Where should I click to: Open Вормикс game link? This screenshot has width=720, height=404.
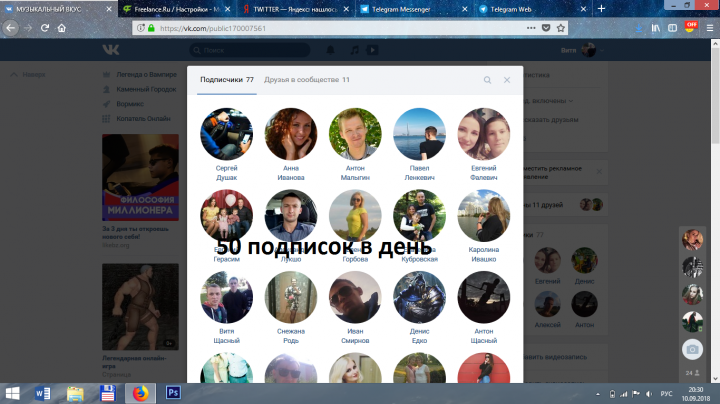pyautogui.click(x=130, y=104)
